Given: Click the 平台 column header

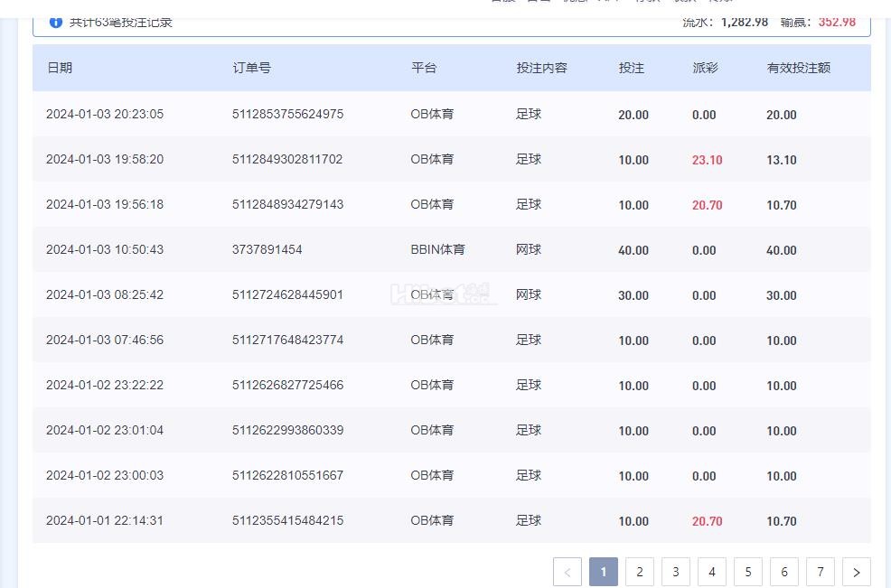Looking at the screenshot, I should tap(424, 68).
